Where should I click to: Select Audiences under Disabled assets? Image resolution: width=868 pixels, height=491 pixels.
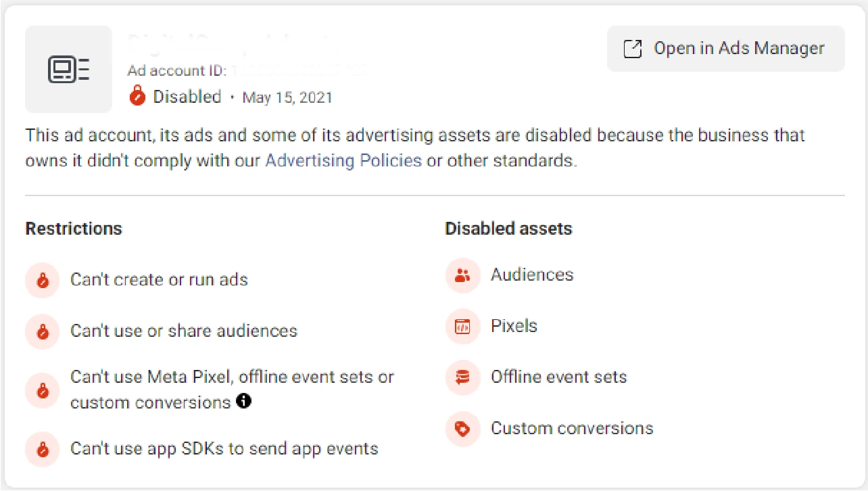531,275
